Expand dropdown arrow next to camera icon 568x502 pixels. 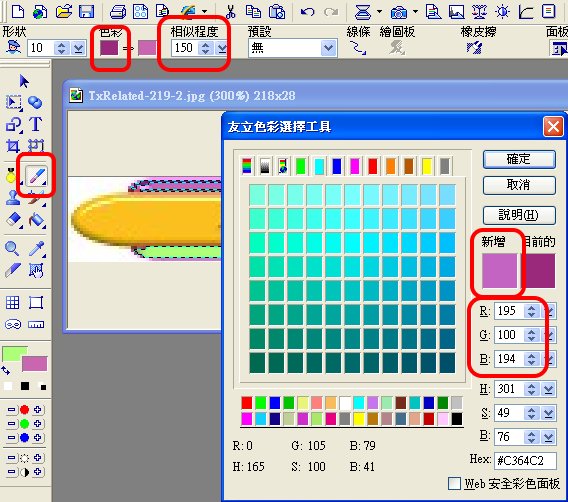(415, 12)
